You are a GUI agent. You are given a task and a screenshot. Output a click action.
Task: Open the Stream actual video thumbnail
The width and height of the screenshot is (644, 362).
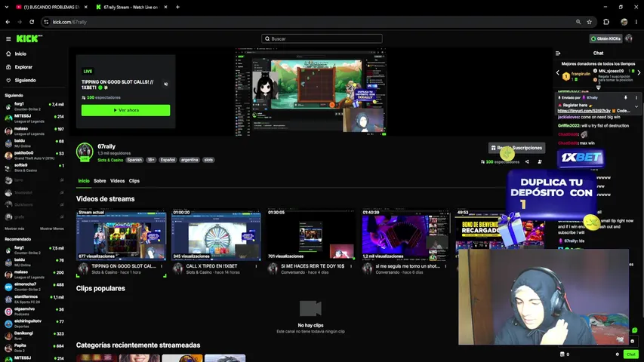(x=121, y=235)
